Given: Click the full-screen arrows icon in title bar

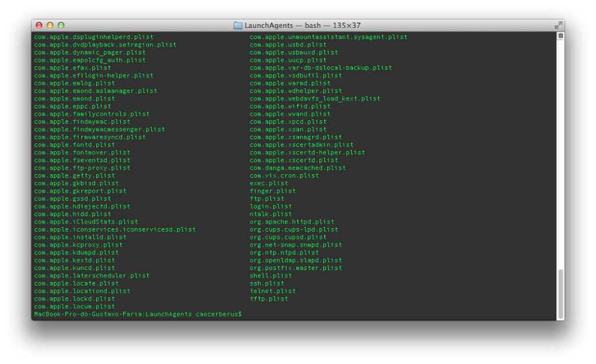Looking at the screenshot, I should coord(558,25).
